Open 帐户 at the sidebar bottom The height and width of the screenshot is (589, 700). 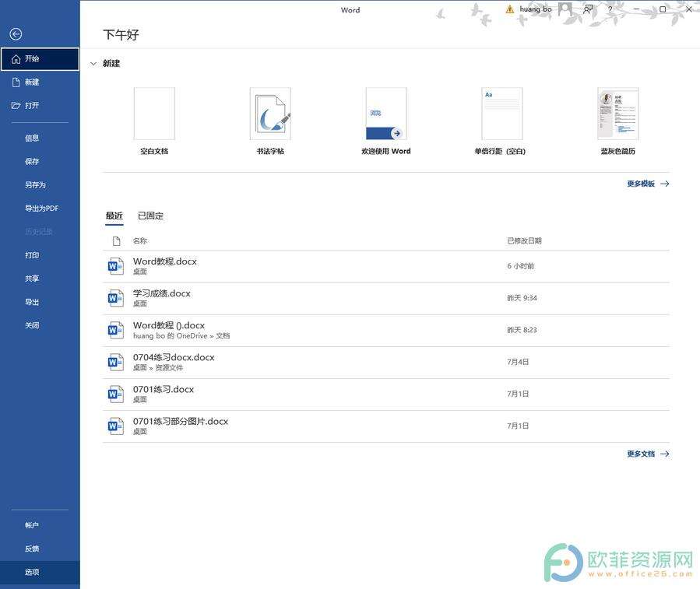point(32,525)
